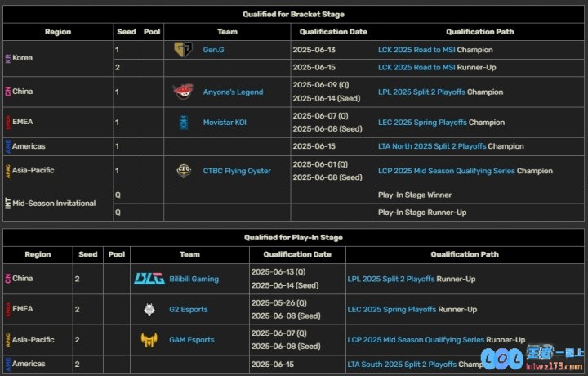Open the Gen.G team link
588x376 pixels.
[213, 50]
